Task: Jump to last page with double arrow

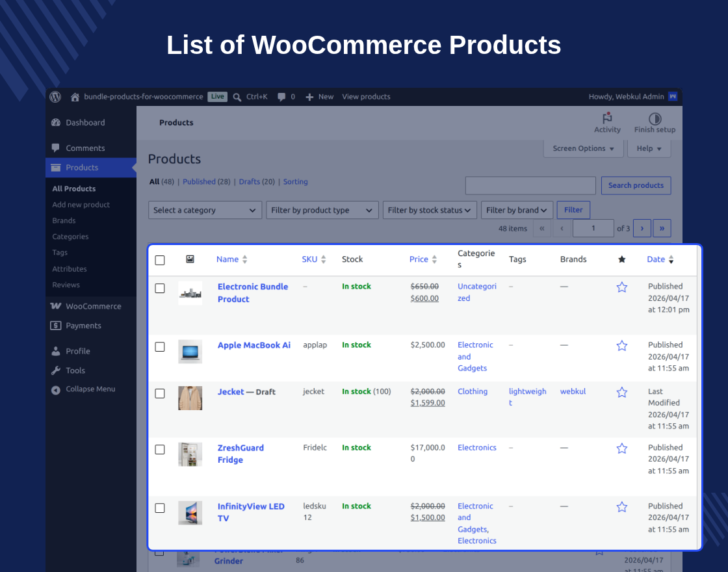Action: tap(662, 228)
